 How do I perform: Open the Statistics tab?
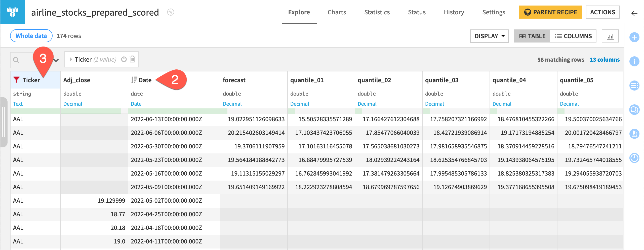point(377,12)
